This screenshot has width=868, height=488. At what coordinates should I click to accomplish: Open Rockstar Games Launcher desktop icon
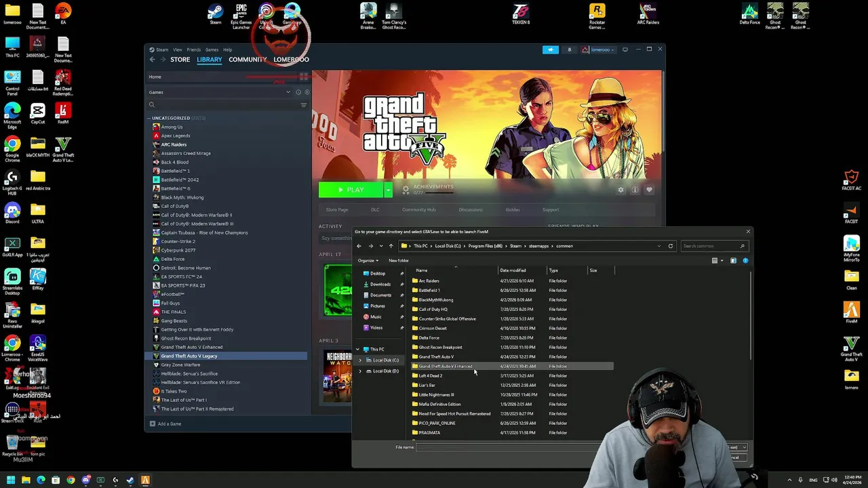coord(597,16)
